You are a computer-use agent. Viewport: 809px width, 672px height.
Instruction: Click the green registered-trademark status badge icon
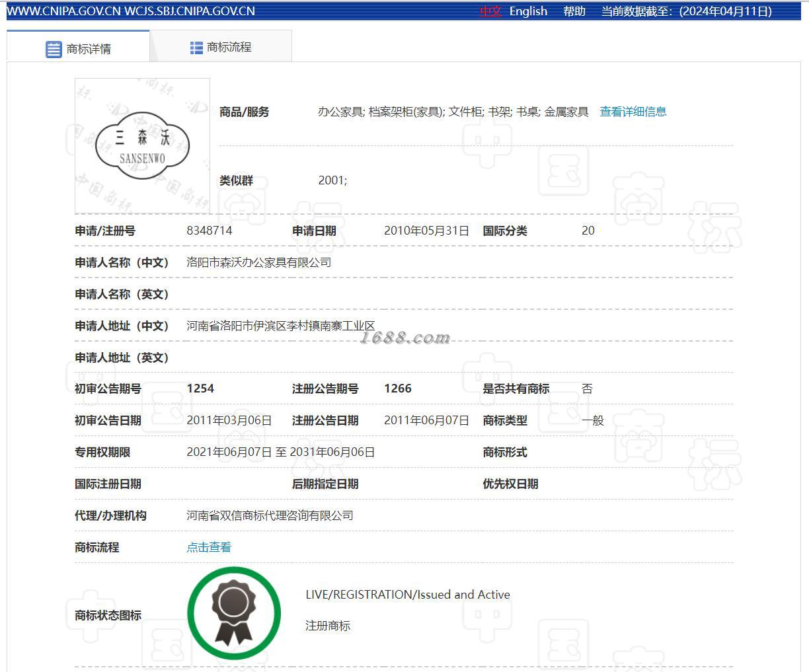coord(233,614)
